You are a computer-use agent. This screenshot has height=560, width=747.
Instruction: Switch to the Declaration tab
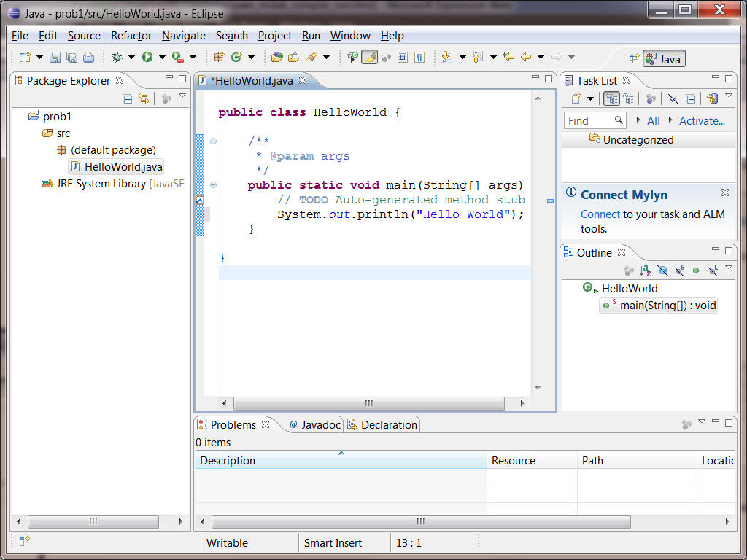[x=382, y=425]
